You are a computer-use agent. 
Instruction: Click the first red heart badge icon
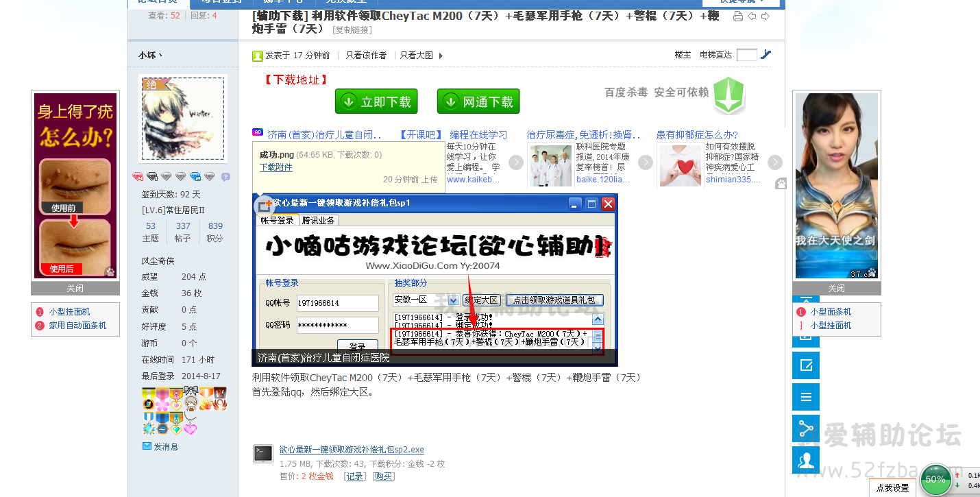(137, 177)
